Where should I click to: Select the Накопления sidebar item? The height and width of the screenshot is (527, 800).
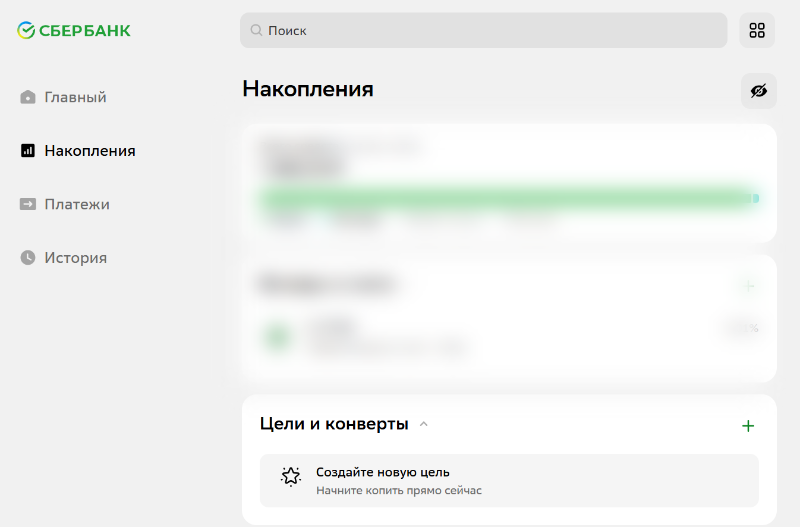[89, 151]
